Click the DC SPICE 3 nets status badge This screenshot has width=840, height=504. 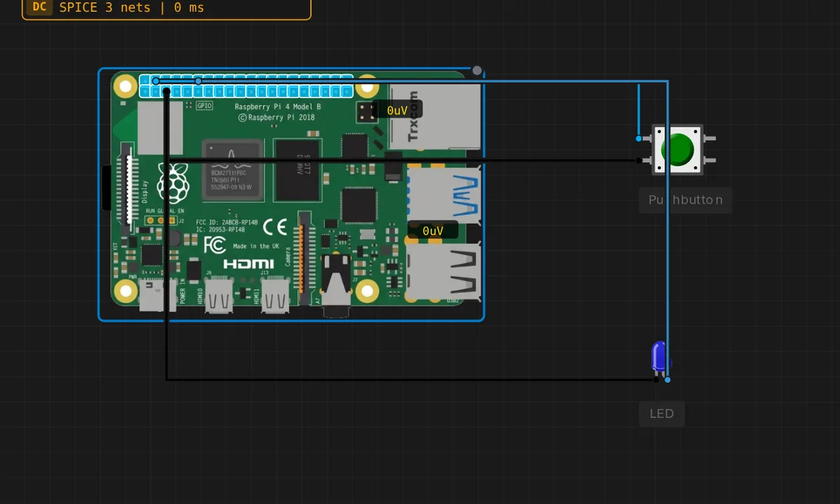tap(167, 8)
